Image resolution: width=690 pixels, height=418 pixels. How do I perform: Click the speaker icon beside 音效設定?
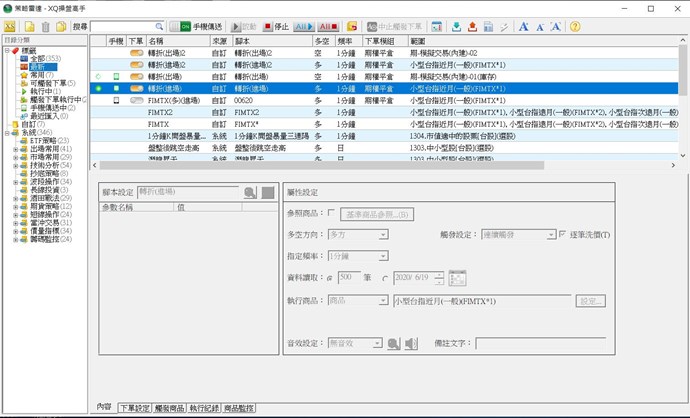394,343
